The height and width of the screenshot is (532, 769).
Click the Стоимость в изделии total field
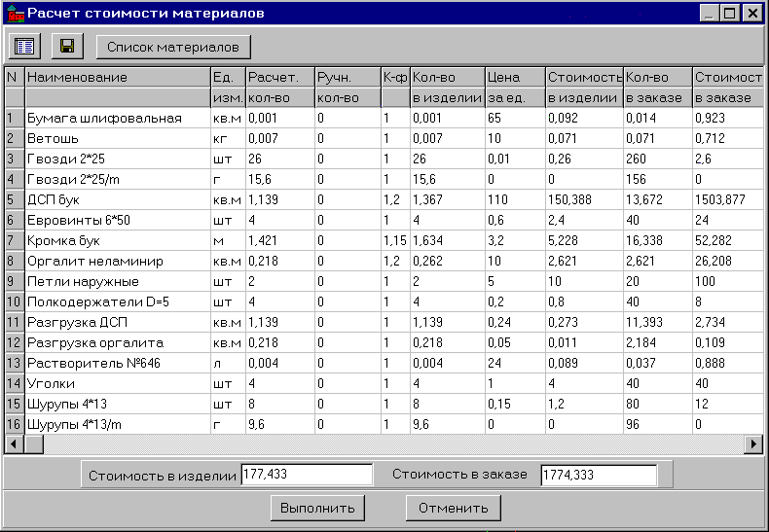[307, 475]
